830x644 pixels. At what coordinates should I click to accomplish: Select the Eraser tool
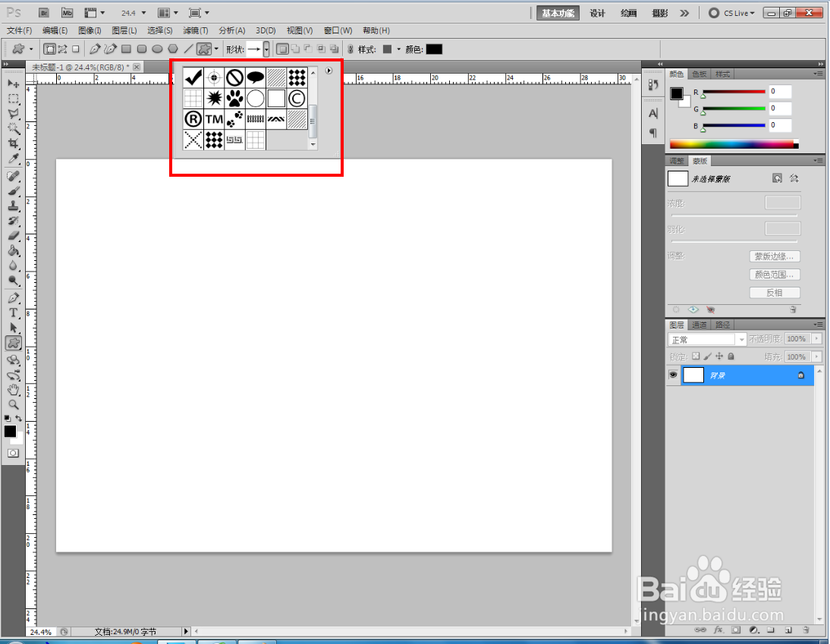point(13,235)
